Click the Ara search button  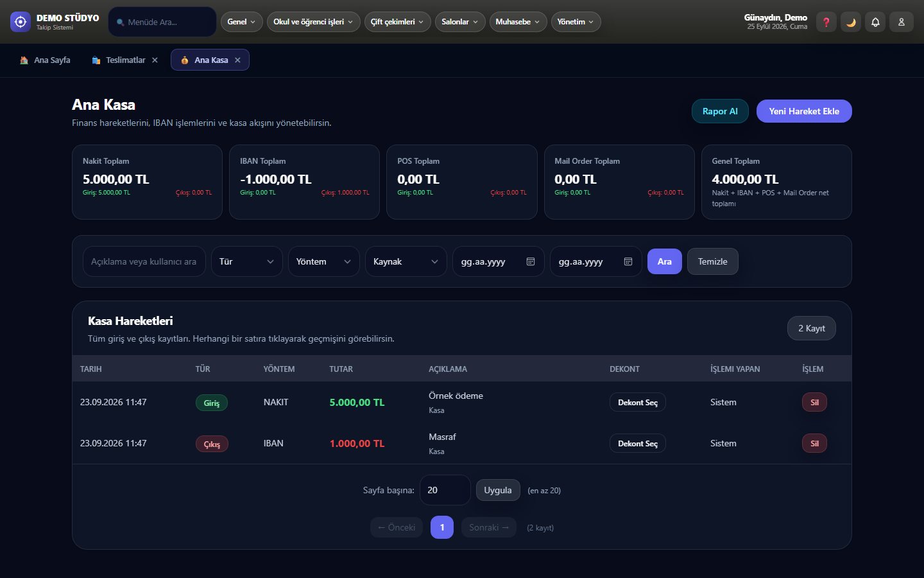pyautogui.click(x=664, y=261)
